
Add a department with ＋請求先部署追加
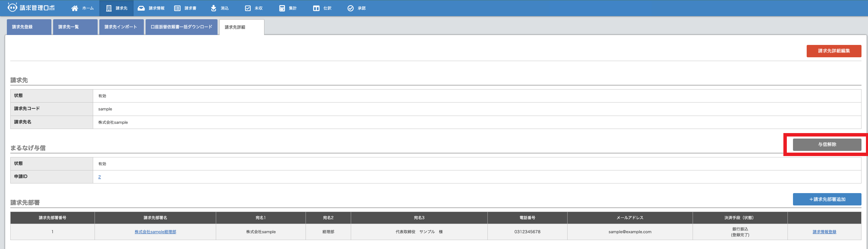point(827,199)
